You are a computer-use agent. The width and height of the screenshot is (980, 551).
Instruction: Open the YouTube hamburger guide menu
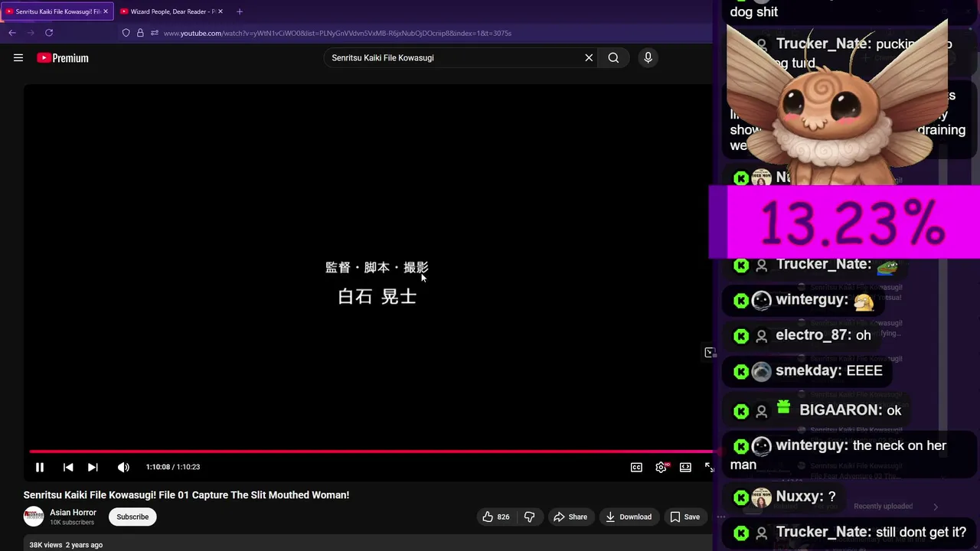pos(18,57)
